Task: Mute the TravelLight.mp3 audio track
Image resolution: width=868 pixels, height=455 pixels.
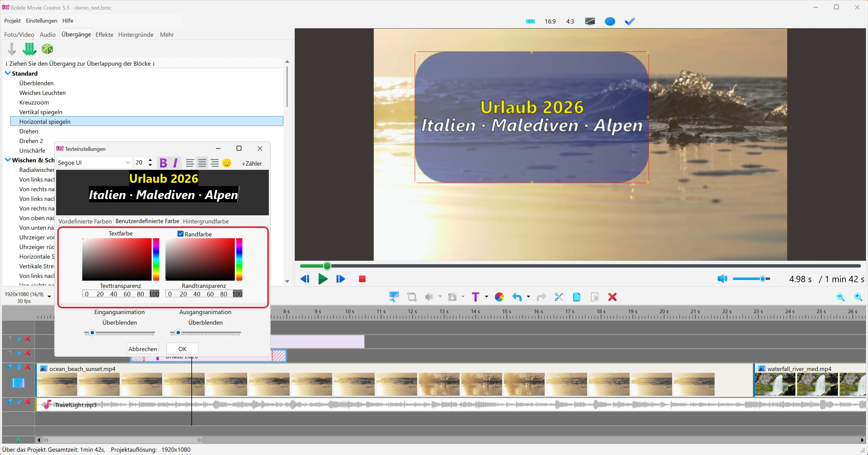Action: pyautogui.click(x=9, y=401)
